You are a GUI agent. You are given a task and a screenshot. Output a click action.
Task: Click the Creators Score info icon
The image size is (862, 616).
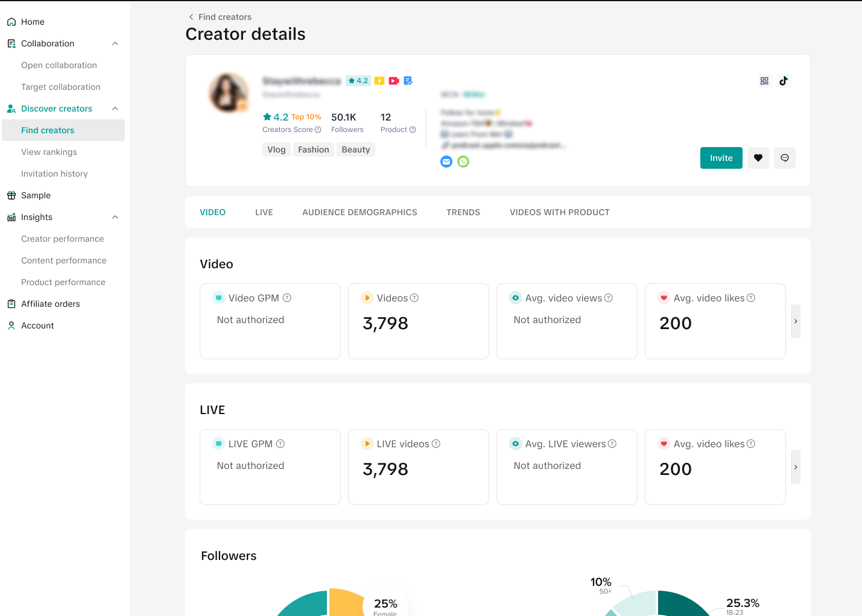point(318,130)
